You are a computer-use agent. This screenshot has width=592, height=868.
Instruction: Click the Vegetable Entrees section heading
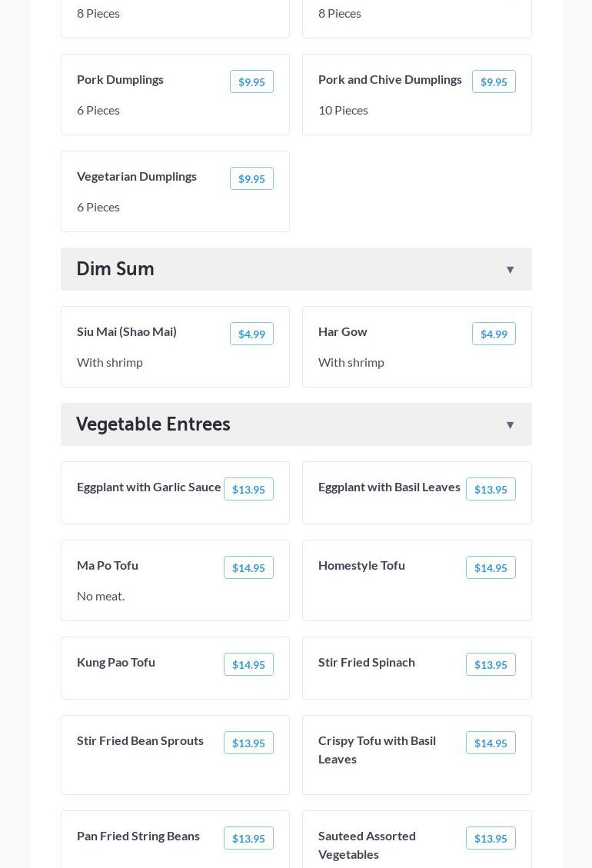[x=153, y=424]
